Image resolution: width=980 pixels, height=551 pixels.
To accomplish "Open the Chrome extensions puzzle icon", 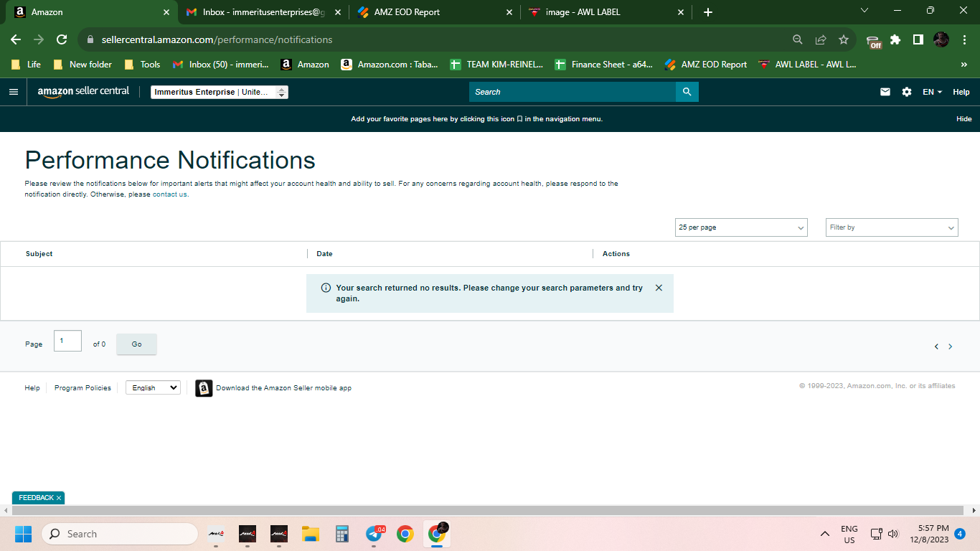I will click(895, 39).
